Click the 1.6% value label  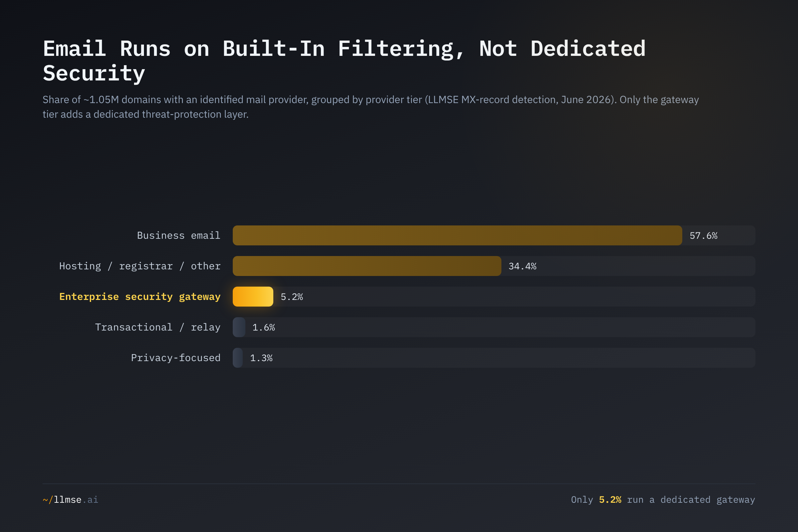click(264, 328)
